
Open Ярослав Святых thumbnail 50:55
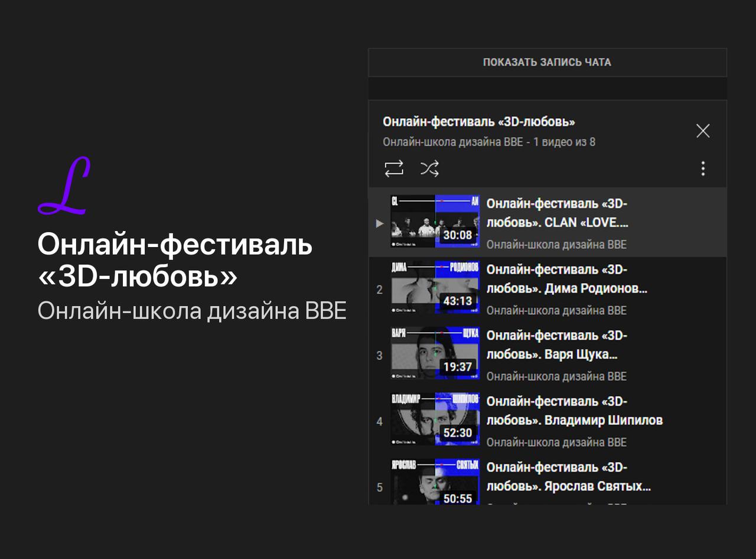pyautogui.click(x=435, y=482)
